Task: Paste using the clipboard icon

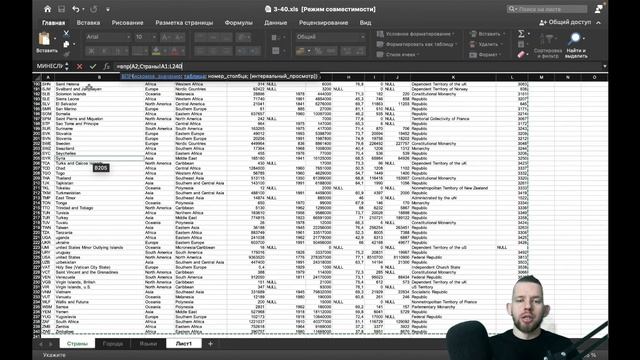Action: [x=44, y=39]
